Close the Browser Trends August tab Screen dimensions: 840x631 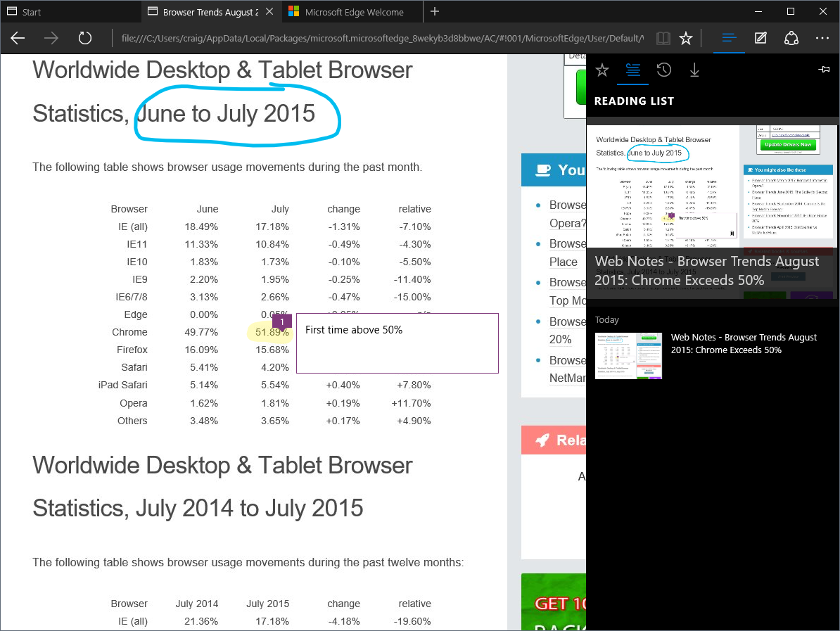(269, 11)
